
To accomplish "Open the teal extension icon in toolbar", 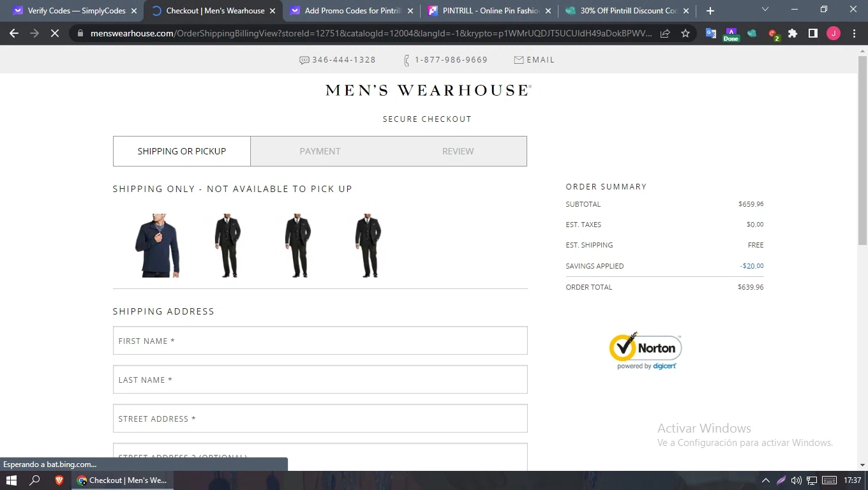I will pyautogui.click(x=752, y=33).
